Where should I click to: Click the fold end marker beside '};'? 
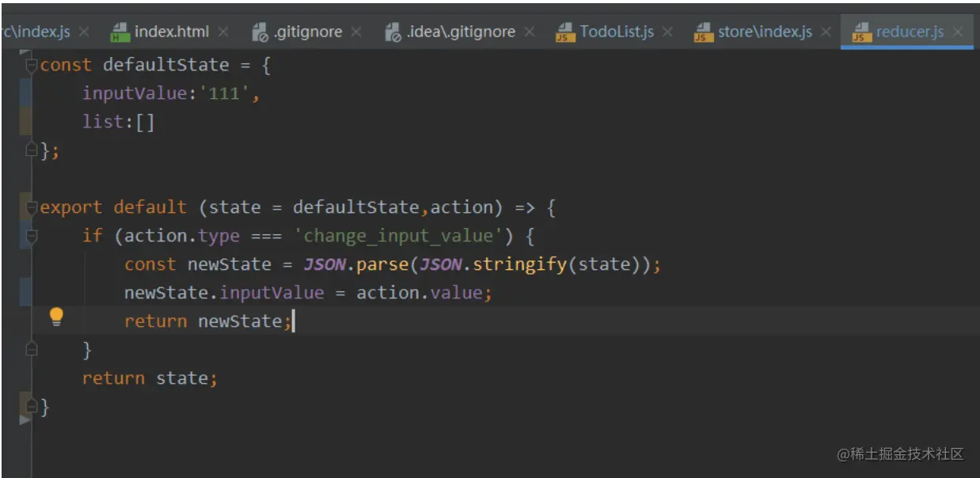pyautogui.click(x=32, y=149)
